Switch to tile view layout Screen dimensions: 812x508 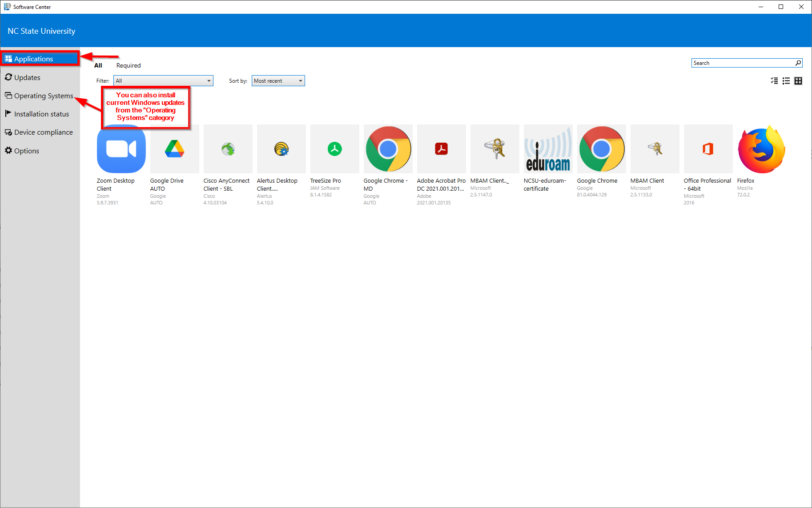(x=798, y=81)
